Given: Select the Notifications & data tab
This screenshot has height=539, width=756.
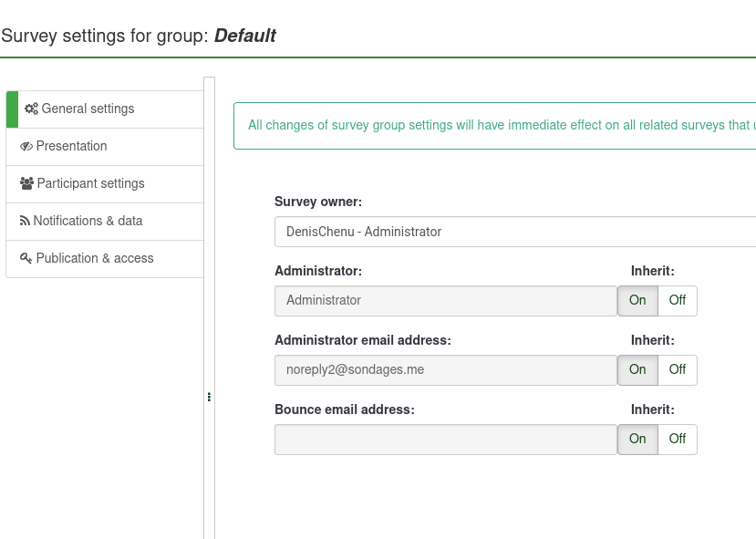Looking at the screenshot, I should tap(88, 221).
